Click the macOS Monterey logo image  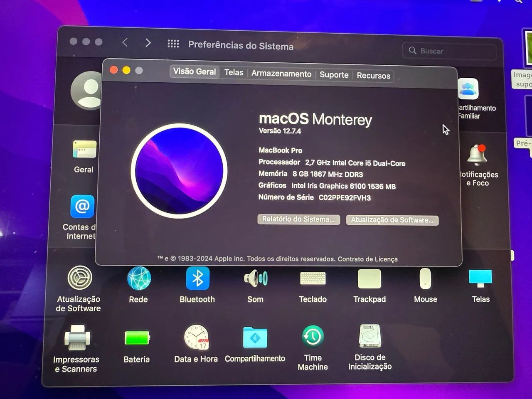[x=179, y=171]
